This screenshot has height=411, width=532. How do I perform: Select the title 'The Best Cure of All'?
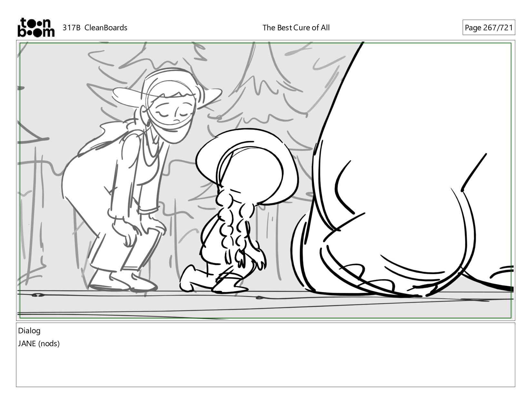(x=296, y=28)
